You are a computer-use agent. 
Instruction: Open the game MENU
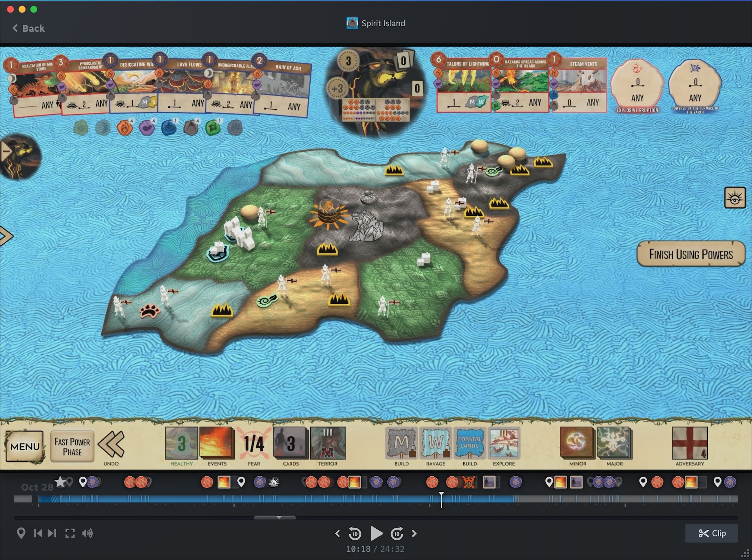(24, 446)
